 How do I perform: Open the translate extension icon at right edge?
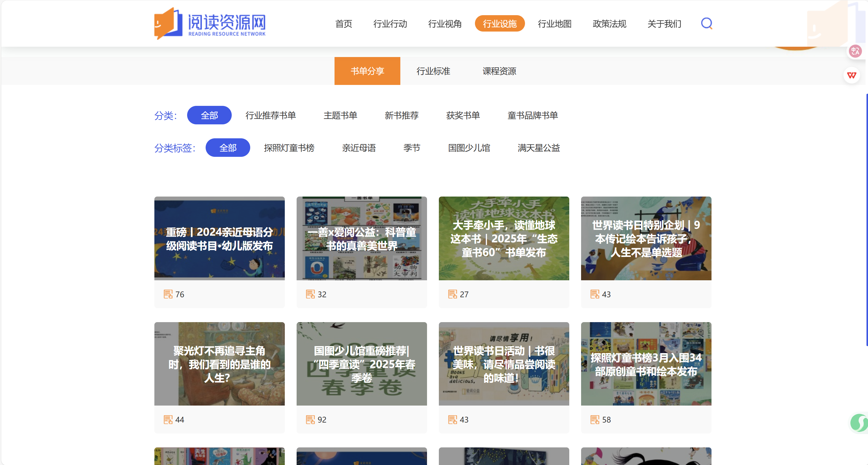(x=855, y=51)
